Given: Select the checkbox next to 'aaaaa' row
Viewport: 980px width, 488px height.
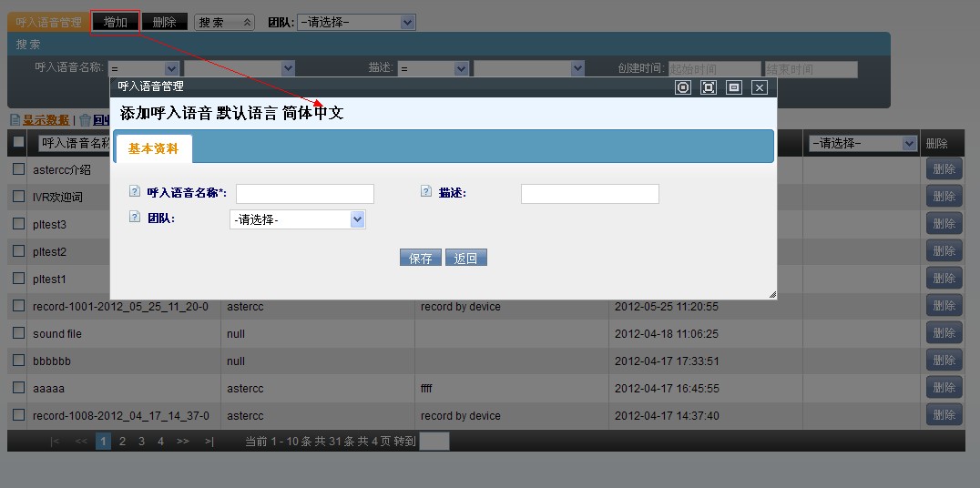Looking at the screenshot, I should (18, 388).
